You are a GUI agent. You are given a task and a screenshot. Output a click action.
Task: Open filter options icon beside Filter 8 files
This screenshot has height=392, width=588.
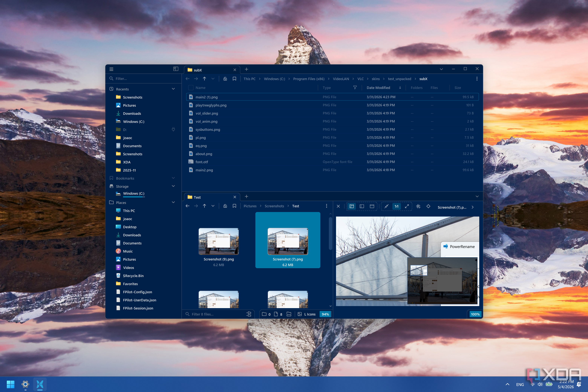(249, 314)
